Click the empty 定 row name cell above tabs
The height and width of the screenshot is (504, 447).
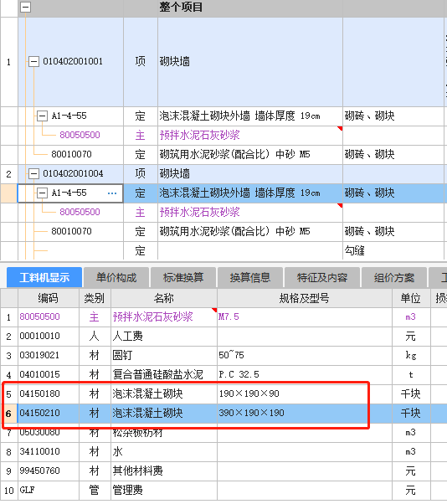(x=250, y=250)
